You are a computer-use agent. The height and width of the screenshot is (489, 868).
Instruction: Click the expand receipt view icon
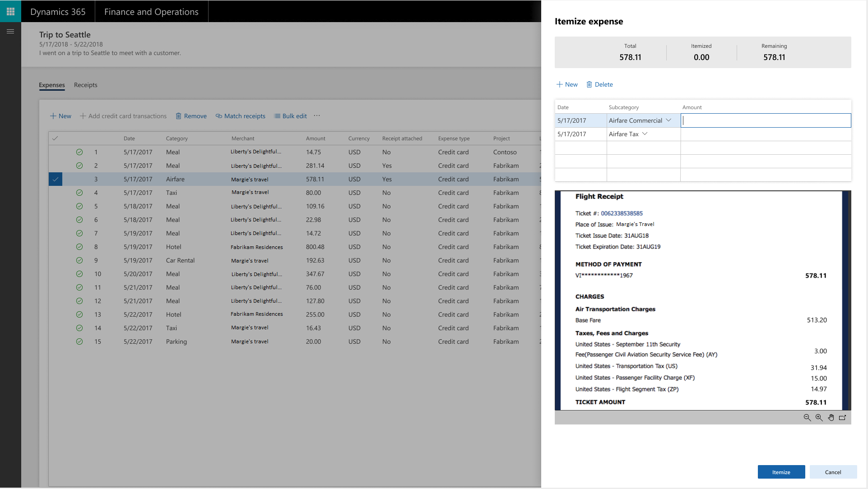coord(845,417)
